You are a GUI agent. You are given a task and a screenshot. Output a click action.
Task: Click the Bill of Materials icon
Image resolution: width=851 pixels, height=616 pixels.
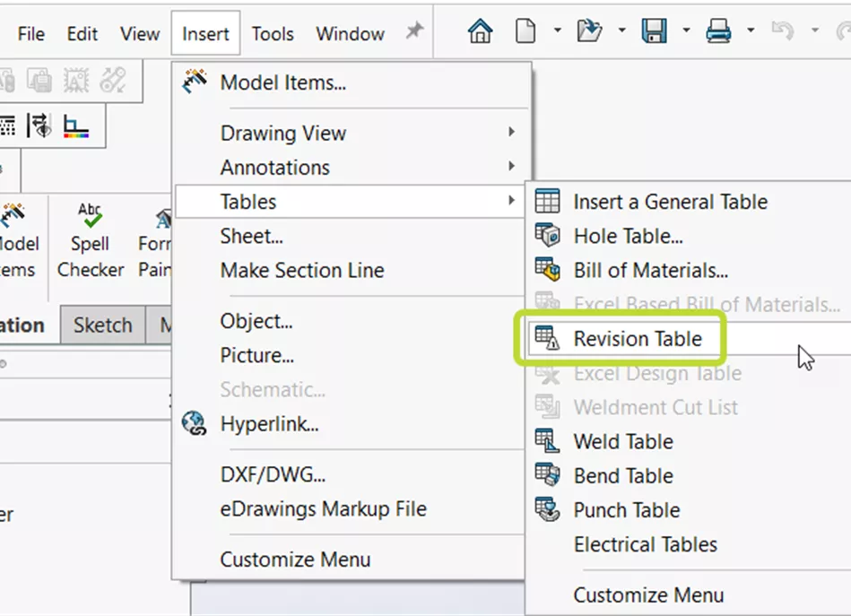pyautogui.click(x=547, y=269)
